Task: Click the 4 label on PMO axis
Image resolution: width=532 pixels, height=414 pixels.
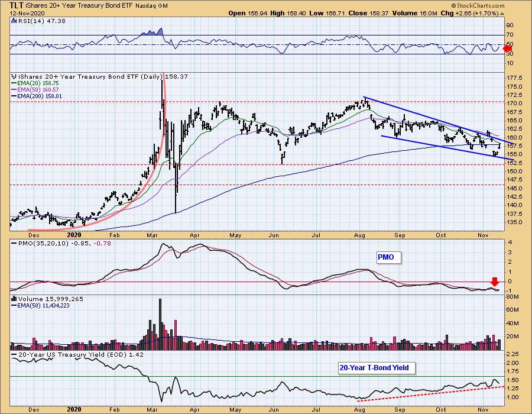Action: coord(510,242)
